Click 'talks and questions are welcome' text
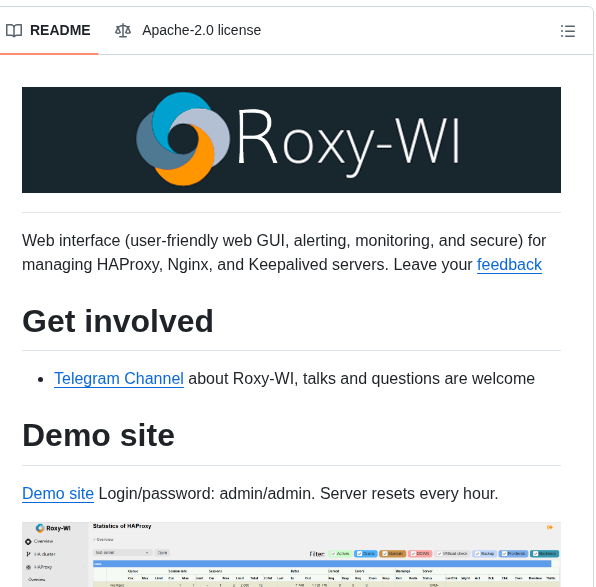 point(418,379)
